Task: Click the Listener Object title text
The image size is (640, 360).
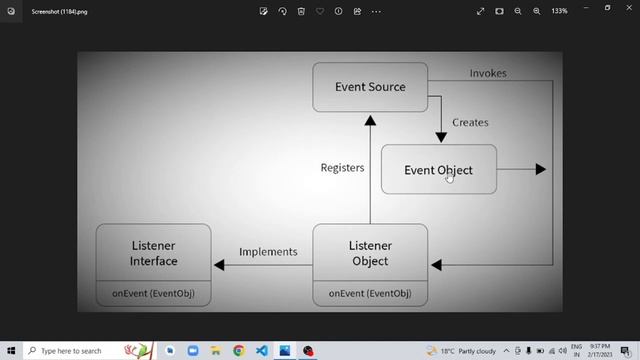Action: coord(370,253)
